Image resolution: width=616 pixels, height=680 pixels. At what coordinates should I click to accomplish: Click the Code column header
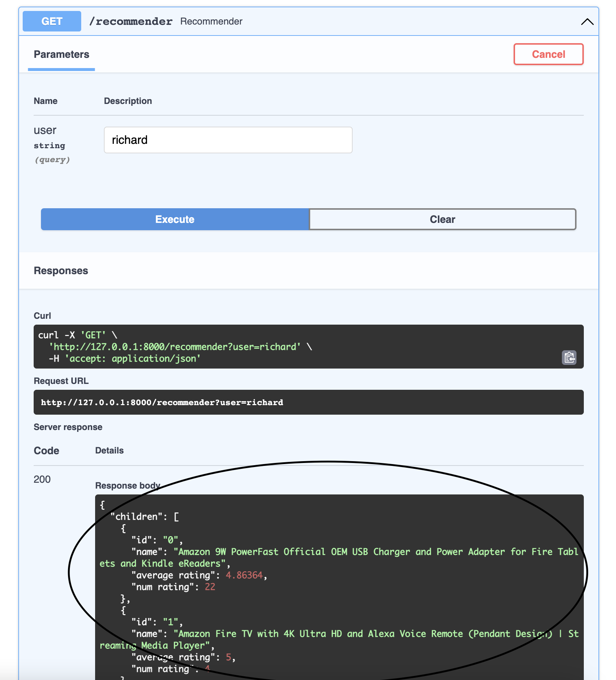(x=46, y=451)
